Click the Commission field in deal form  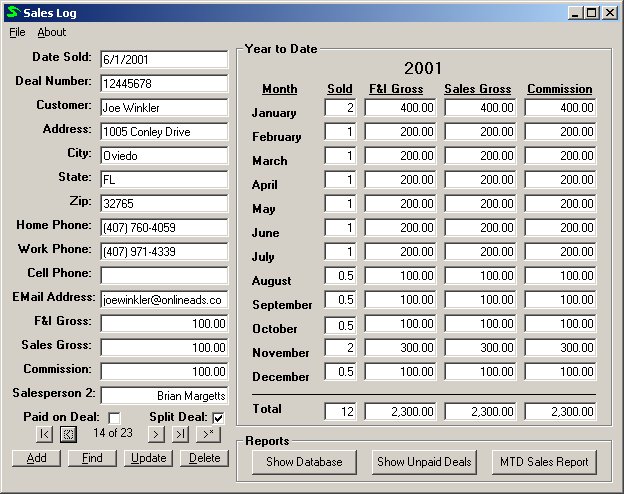click(164, 371)
